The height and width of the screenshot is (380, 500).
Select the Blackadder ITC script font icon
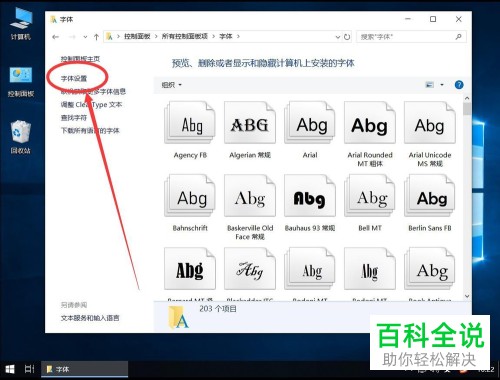pyautogui.click(x=250, y=269)
